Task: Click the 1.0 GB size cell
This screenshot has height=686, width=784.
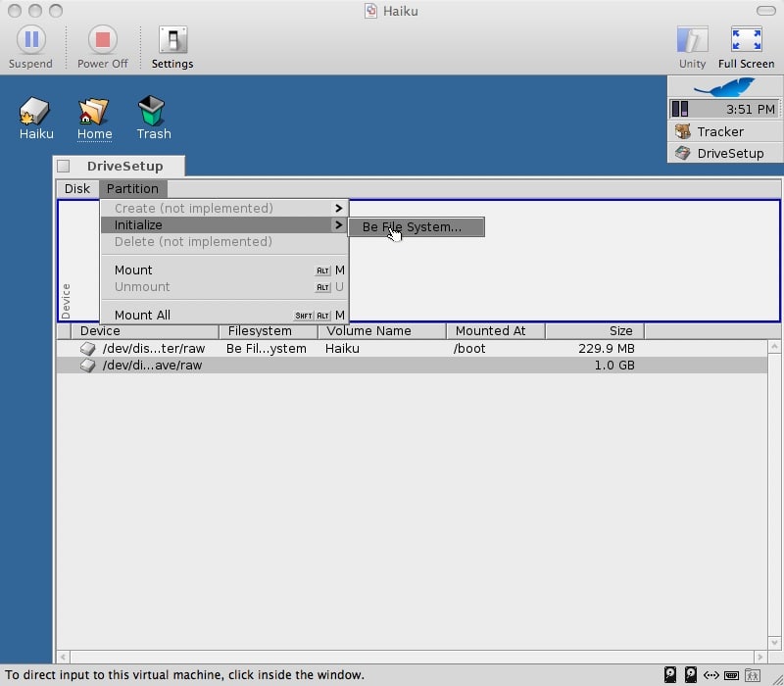Action: click(x=614, y=366)
